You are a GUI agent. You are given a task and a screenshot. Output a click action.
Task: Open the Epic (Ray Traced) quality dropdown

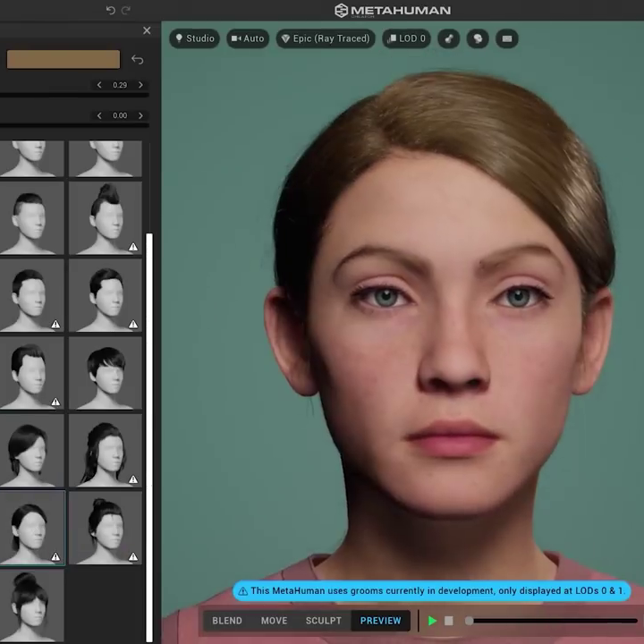tap(325, 38)
